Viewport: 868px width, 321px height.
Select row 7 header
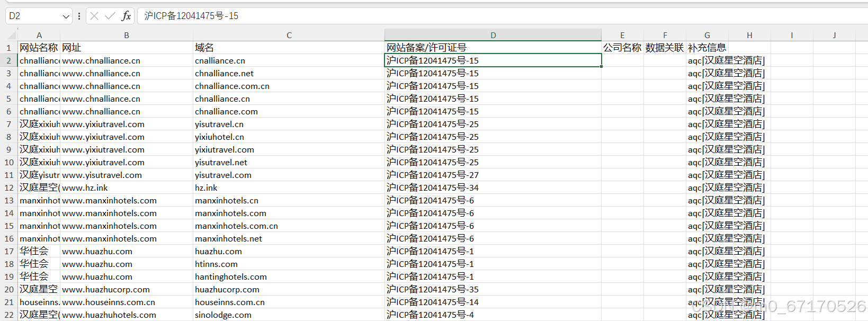tap(9, 124)
